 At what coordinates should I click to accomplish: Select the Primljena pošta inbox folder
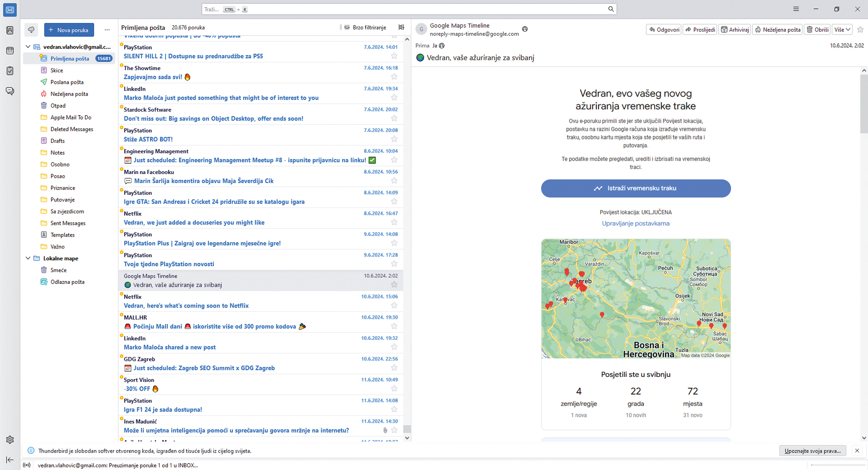click(69, 58)
